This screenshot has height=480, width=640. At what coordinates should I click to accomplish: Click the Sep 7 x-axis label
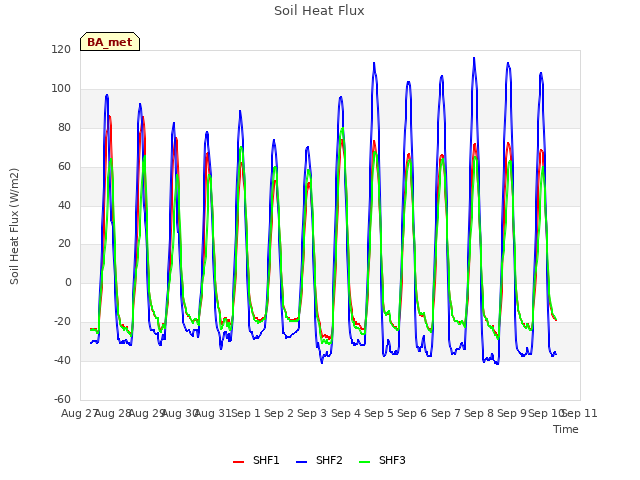[x=446, y=413]
